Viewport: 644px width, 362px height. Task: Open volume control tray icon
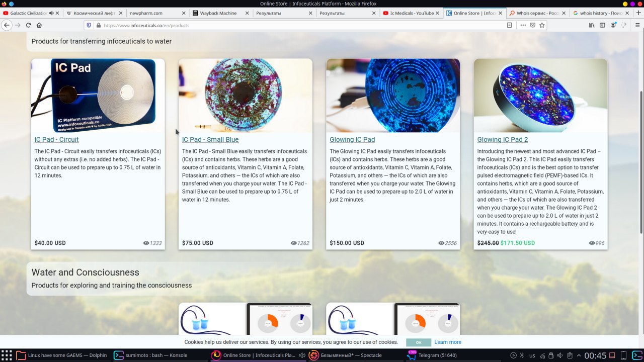click(560, 355)
